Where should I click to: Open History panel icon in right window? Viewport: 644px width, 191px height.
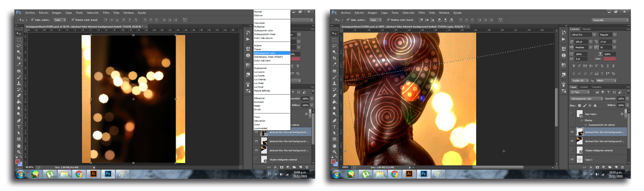pos(564,32)
